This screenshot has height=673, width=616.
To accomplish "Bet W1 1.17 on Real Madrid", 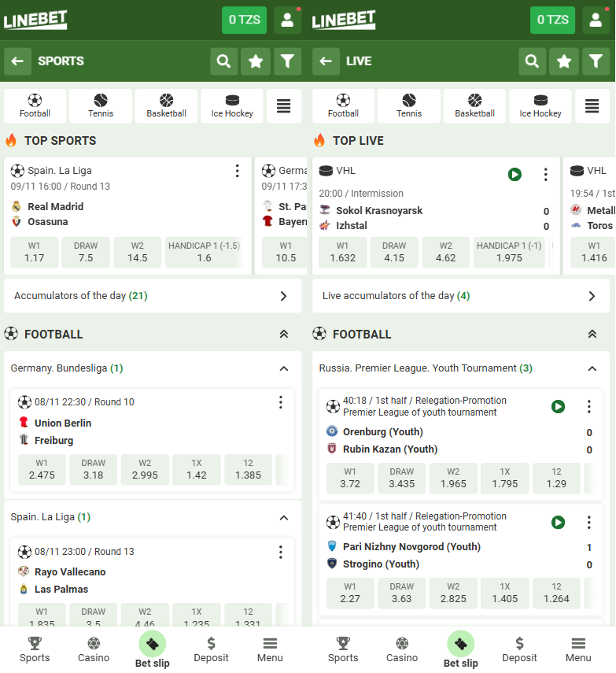I will tap(35, 253).
